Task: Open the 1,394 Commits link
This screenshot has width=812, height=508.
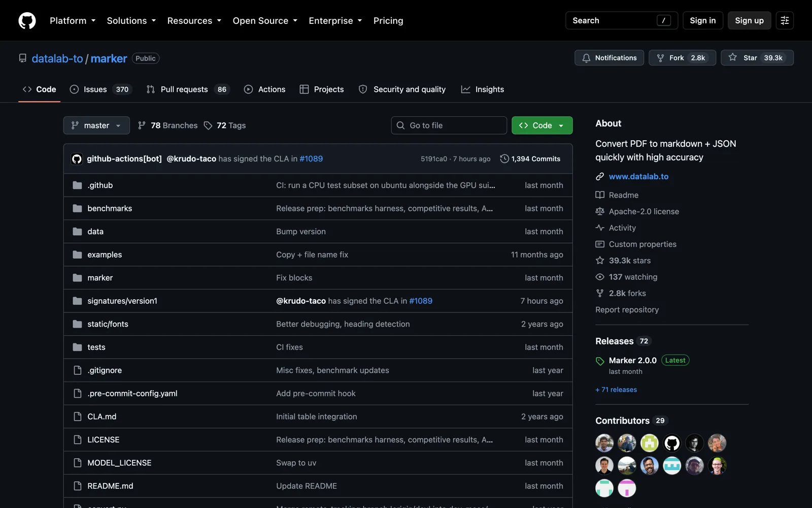Action: tap(530, 159)
